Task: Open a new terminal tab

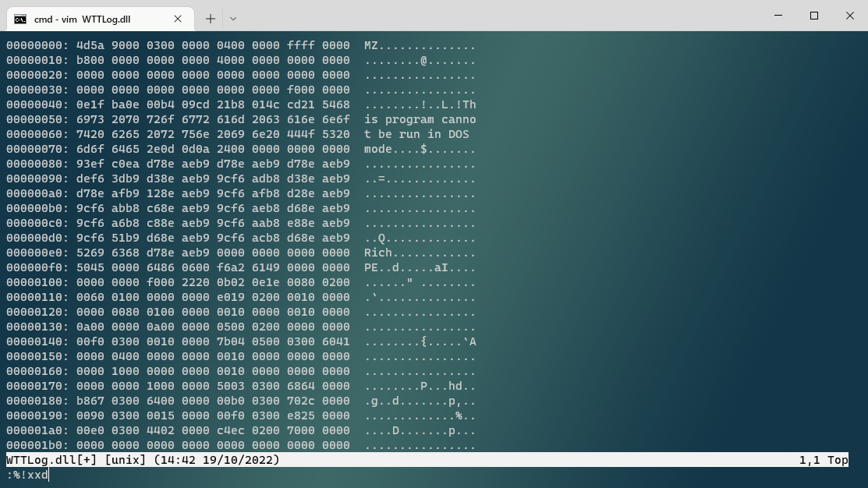Action: coord(211,19)
